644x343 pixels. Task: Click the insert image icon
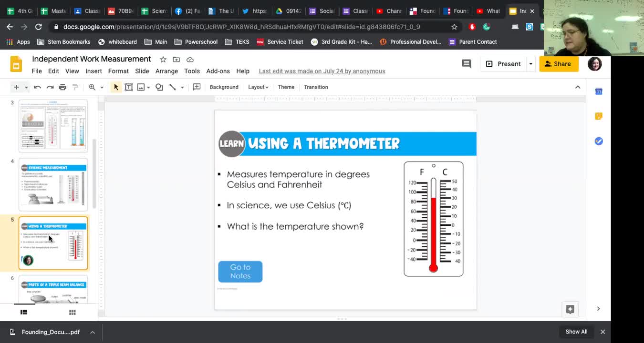pyautogui.click(x=141, y=87)
